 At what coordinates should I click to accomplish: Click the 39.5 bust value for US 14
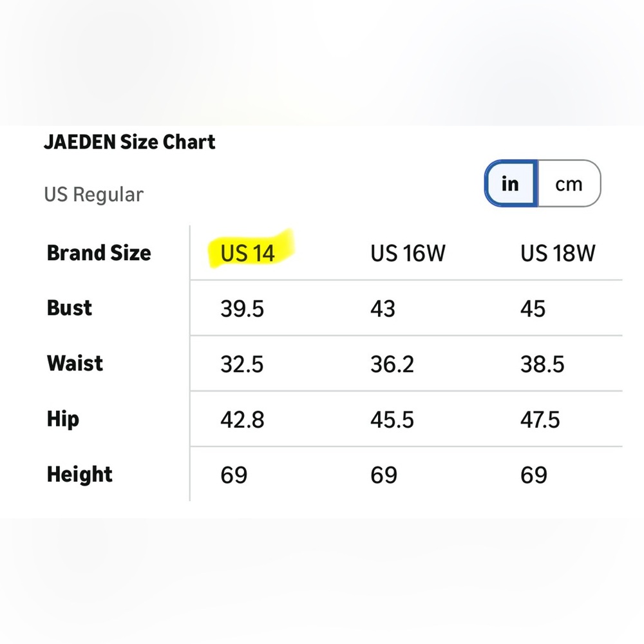(x=242, y=308)
